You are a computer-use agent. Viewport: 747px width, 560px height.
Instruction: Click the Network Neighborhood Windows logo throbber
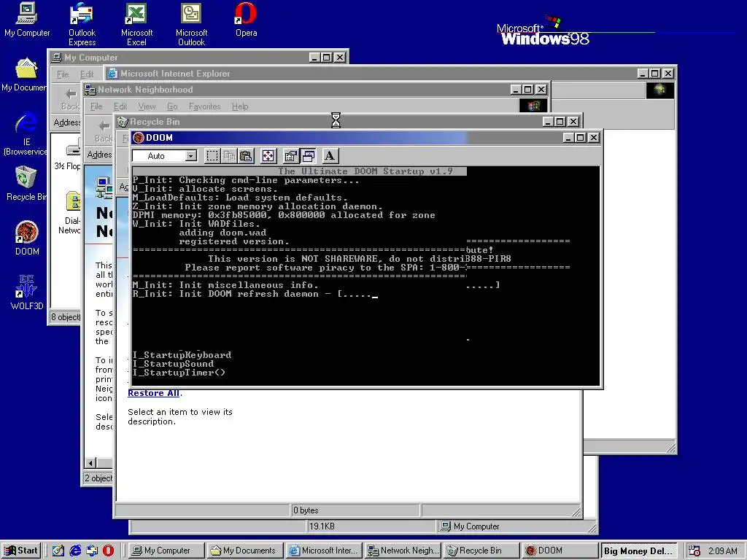pos(533,106)
